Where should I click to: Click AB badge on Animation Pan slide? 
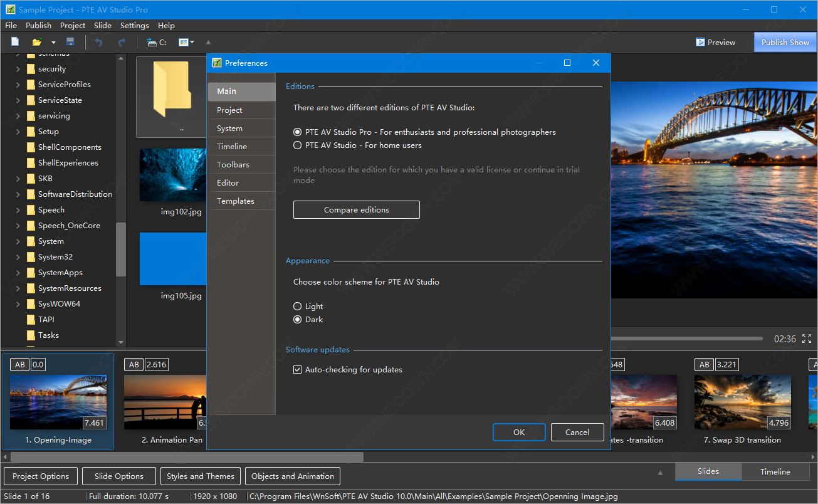click(x=134, y=364)
